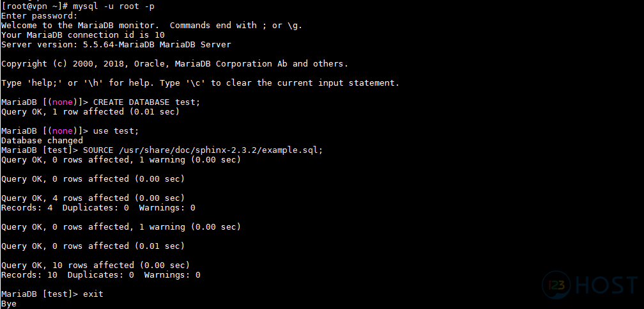Click the Bye output line
This screenshot has height=309, width=644.
[x=9, y=304]
